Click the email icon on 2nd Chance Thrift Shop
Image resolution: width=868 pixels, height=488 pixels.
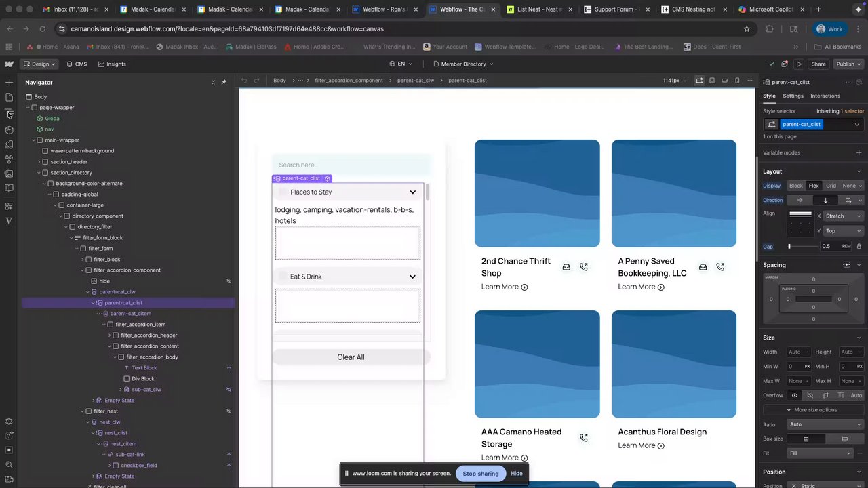566,267
